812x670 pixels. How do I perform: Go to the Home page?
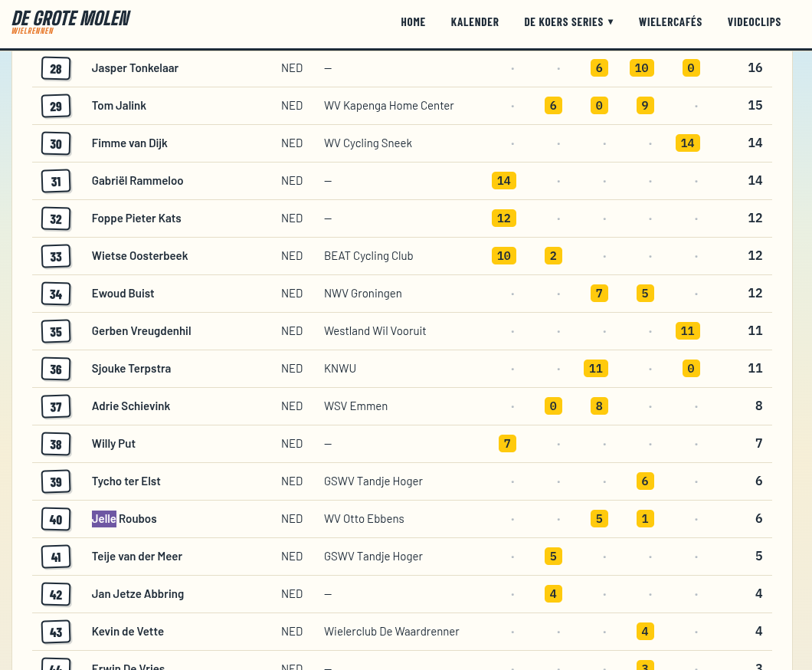click(413, 21)
